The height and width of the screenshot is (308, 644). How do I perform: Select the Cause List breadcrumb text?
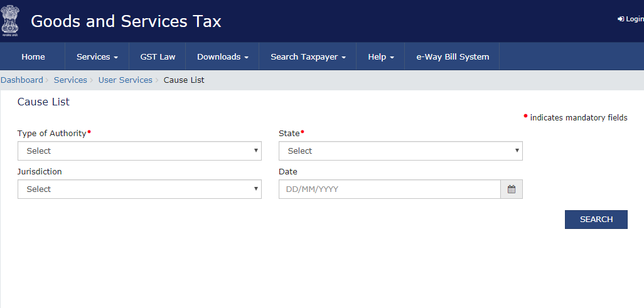[184, 80]
